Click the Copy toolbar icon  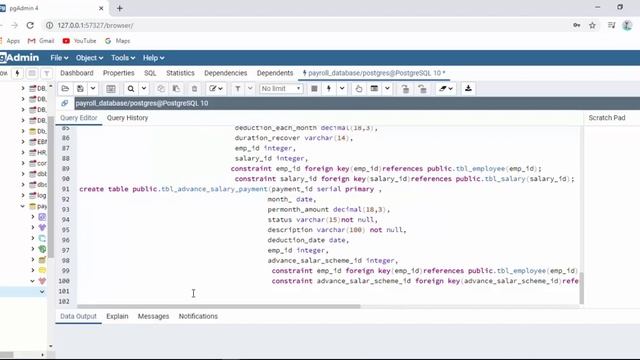tap(161, 89)
